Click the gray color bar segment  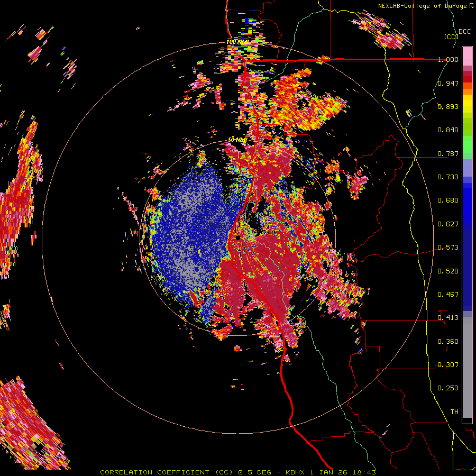pos(467,368)
